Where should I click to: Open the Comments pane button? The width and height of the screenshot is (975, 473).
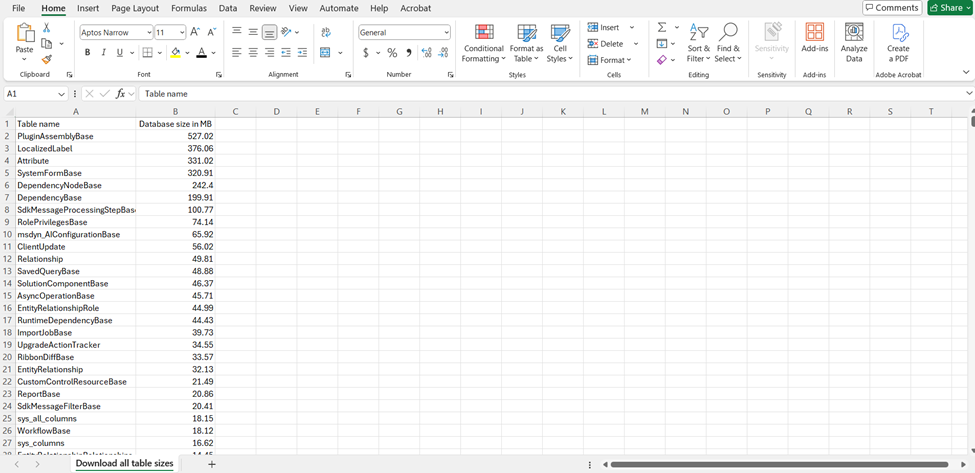click(891, 8)
